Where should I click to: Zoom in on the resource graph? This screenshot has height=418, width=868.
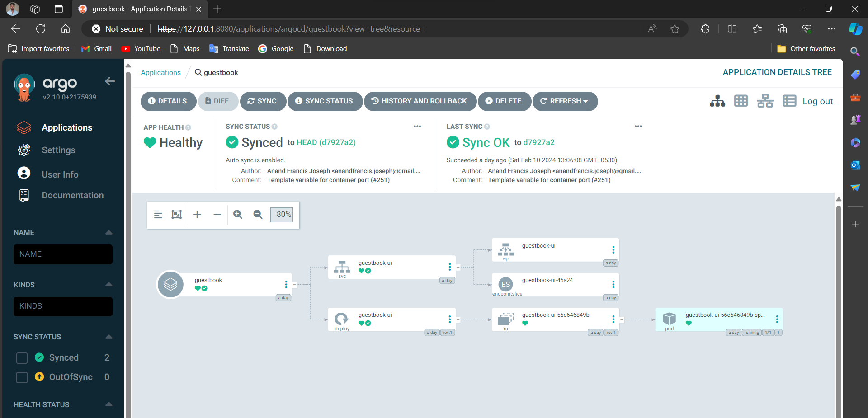click(238, 215)
